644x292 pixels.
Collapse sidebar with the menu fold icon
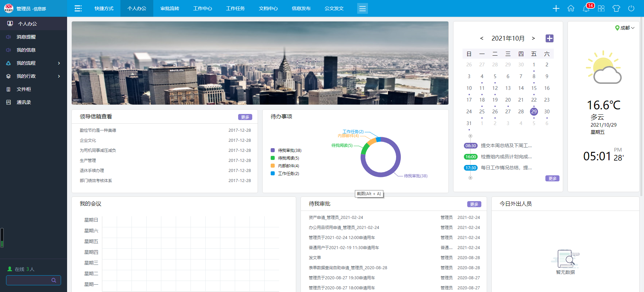pos(78,8)
